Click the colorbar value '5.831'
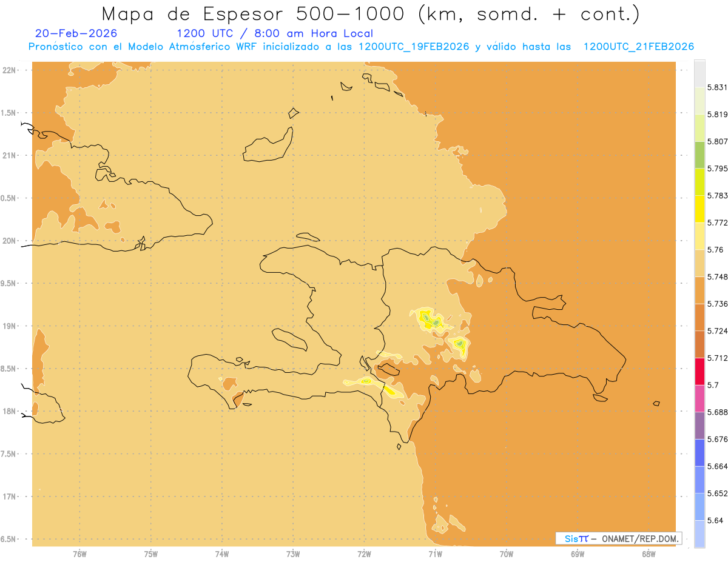 [718, 87]
